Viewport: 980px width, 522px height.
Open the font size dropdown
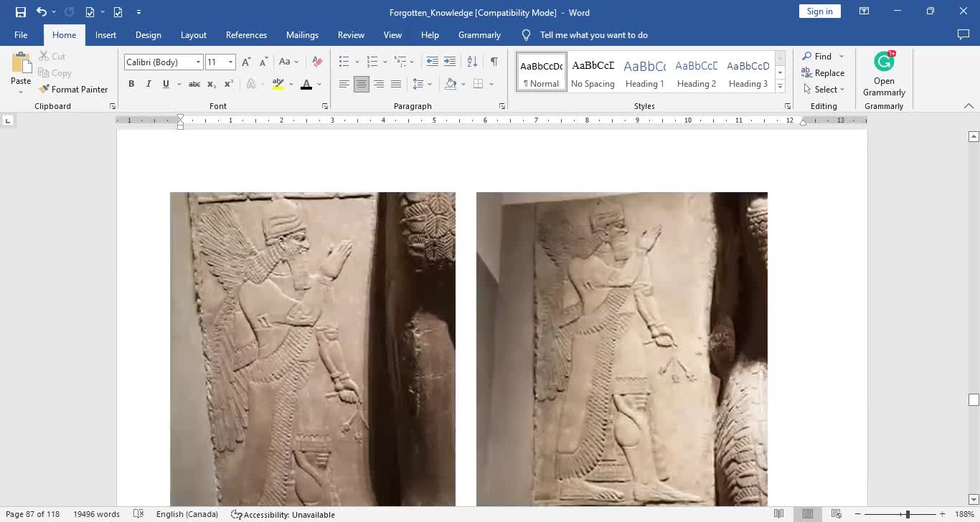230,62
